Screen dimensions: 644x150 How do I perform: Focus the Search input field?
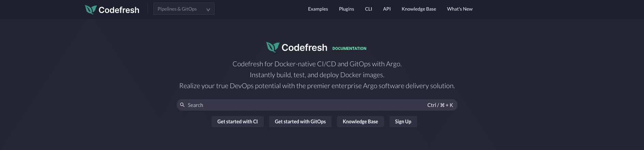(317, 105)
